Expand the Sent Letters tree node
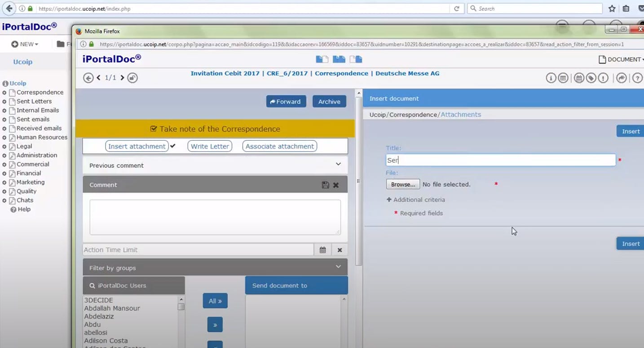Screen dimensions: 644x348 tap(4, 102)
